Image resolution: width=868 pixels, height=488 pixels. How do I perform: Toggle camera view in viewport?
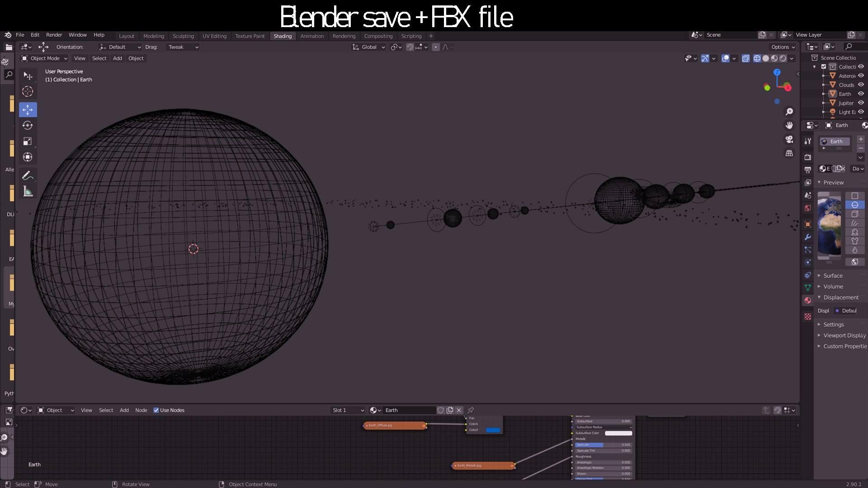[x=789, y=140]
